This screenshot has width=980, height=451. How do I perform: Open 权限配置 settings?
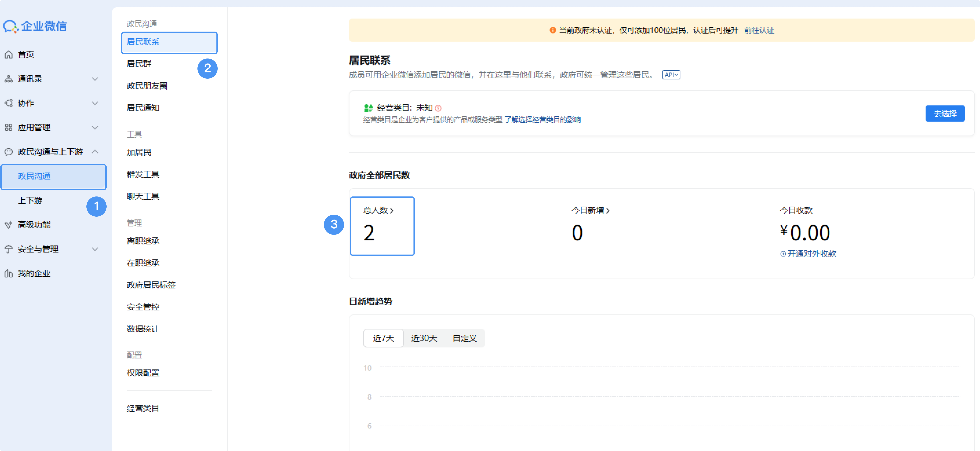(143, 373)
